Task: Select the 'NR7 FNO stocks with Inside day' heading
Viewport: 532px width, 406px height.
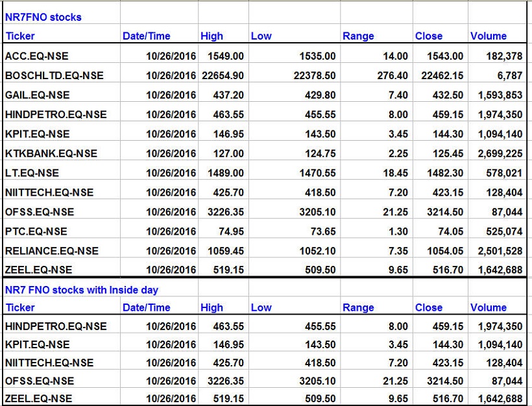Action: click(x=81, y=290)
